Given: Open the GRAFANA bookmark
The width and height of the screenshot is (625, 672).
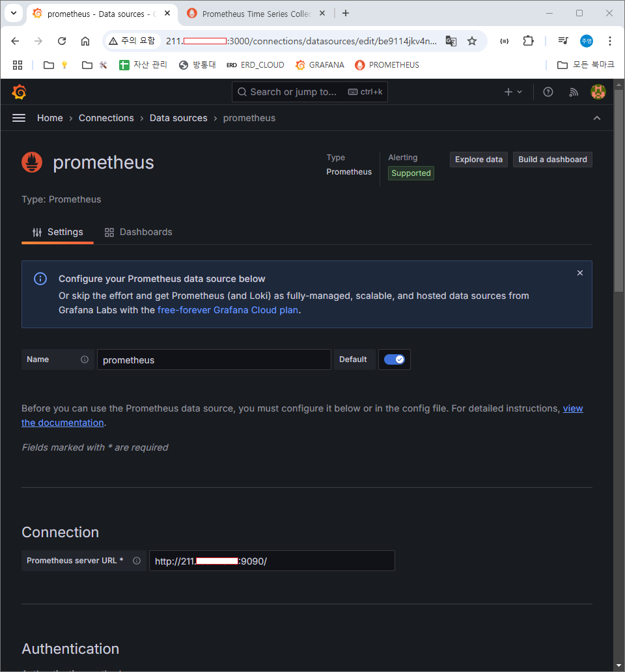Looking at the screenshot, I should coord(320,64).
